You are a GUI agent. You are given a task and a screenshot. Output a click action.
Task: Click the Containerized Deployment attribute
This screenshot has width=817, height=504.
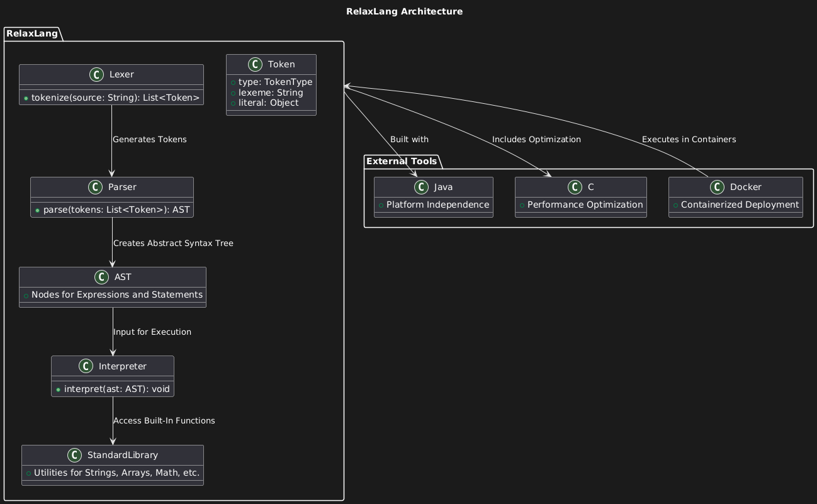740,204
